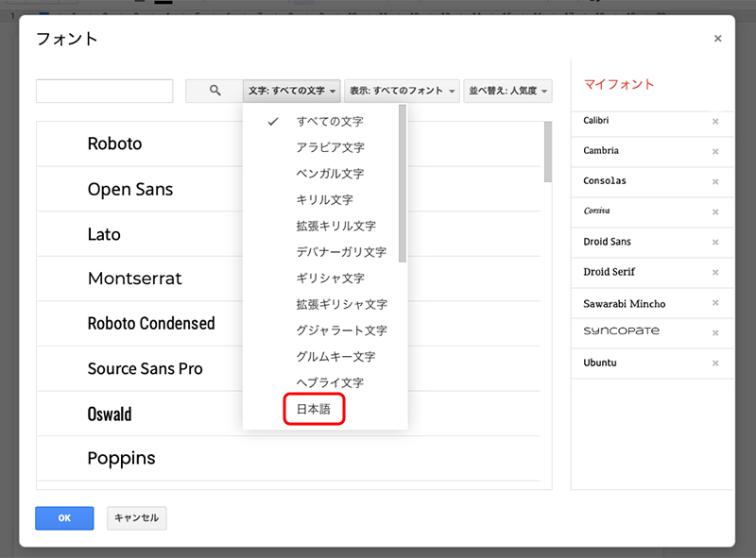Screen dimensions: 756x558
Task: Remove Calibri from My Fonts
Action: coord(715,122)
